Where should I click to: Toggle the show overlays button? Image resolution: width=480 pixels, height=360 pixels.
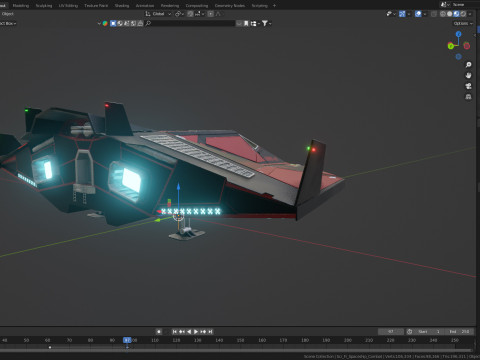418,14
